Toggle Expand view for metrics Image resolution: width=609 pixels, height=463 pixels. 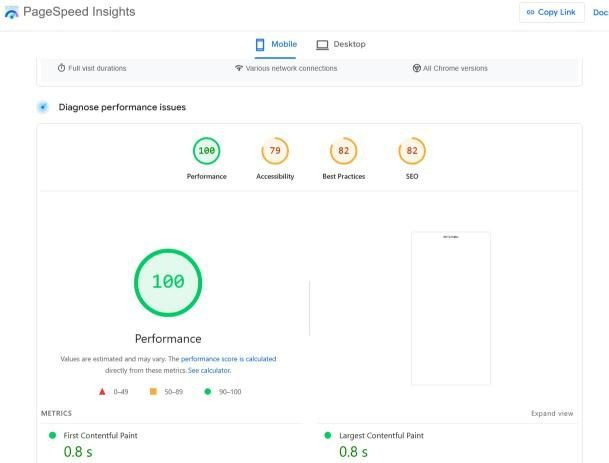coord(552,413)
